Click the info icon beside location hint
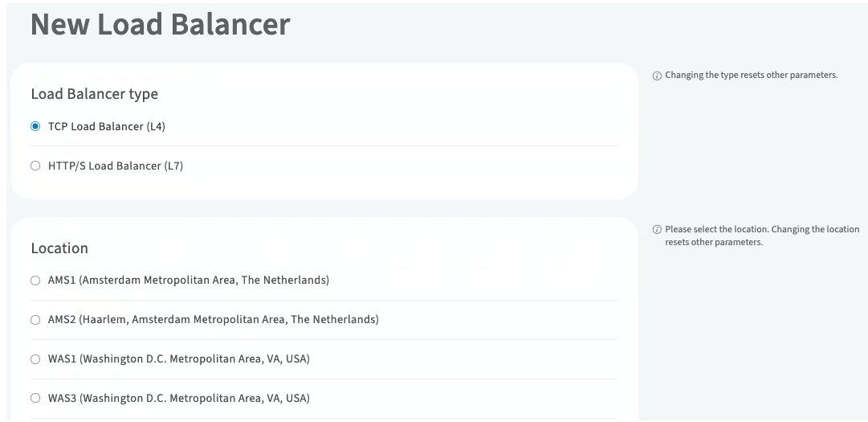 [657, 230]
